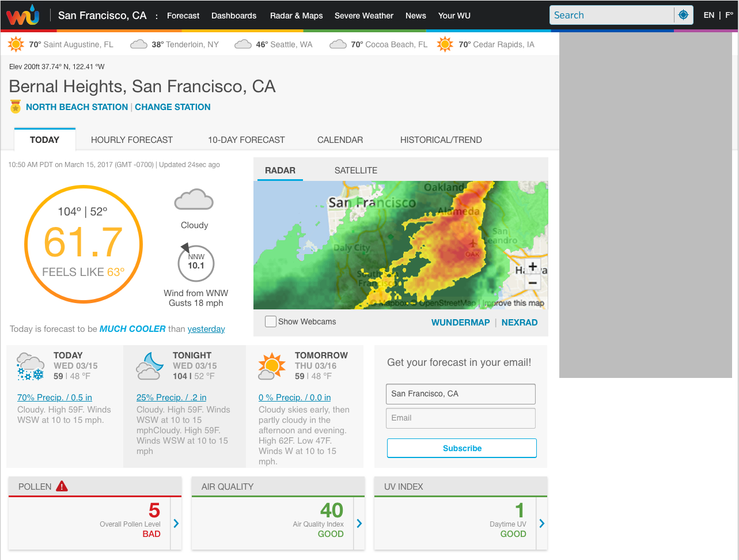Viewport: 739px width, 560px height.
Task: Toggle the Show Webcams checkbox
Action: (x=270, y=321)
